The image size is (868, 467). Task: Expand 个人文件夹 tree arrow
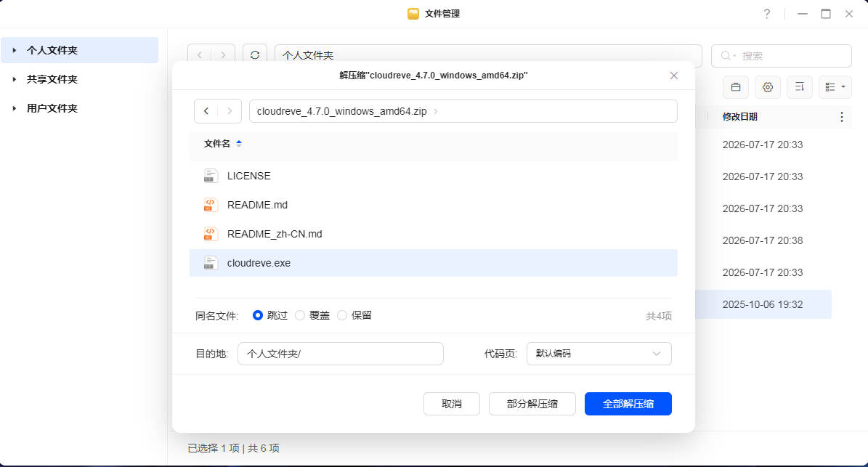tap(14, 50)
